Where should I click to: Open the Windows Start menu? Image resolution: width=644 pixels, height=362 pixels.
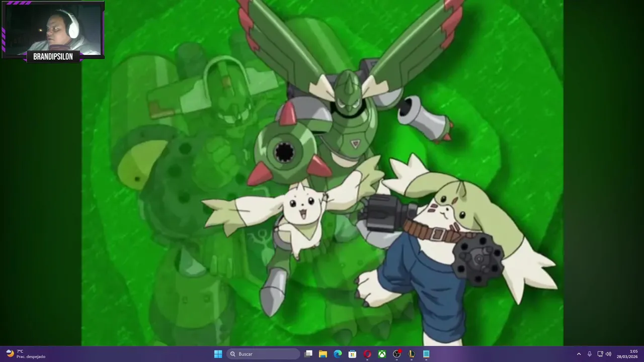pyautogui.click(x=218, y=354)
